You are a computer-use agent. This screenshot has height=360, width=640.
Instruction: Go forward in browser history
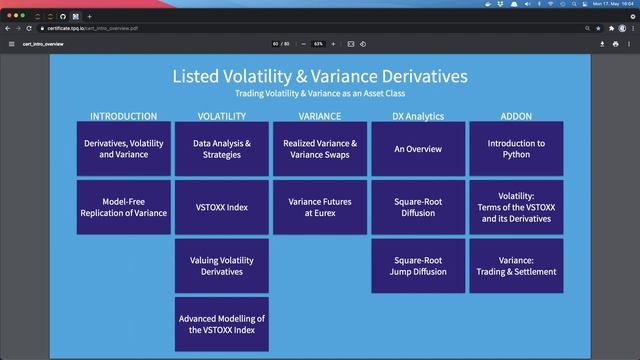click(18, 29)
